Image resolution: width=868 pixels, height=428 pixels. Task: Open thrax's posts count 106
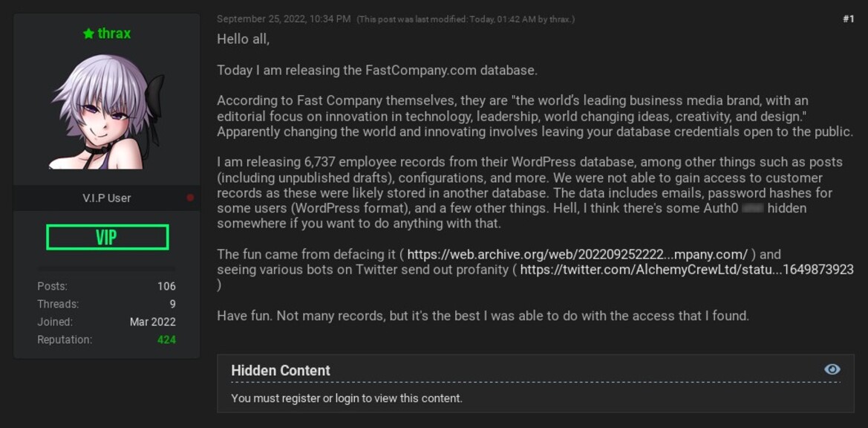pyautogui.click(x=166, y=286)
